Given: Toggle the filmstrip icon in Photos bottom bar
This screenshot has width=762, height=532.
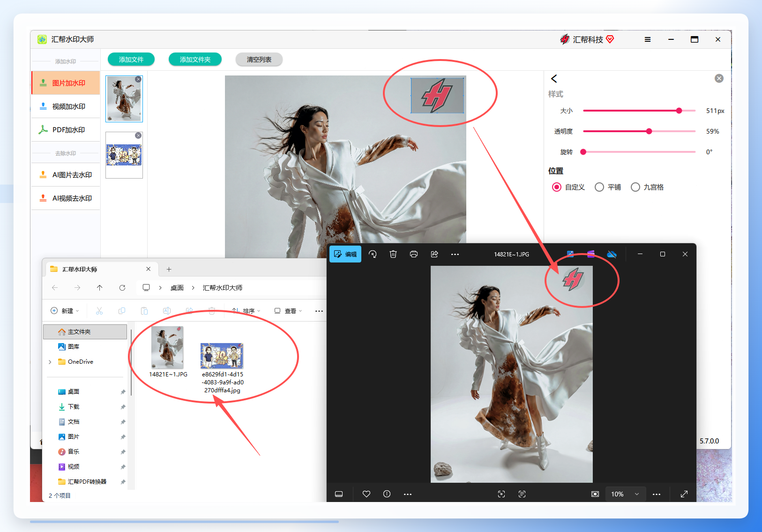Looking at the screenshot, I should pyautogui.click(x=339, y=494).
